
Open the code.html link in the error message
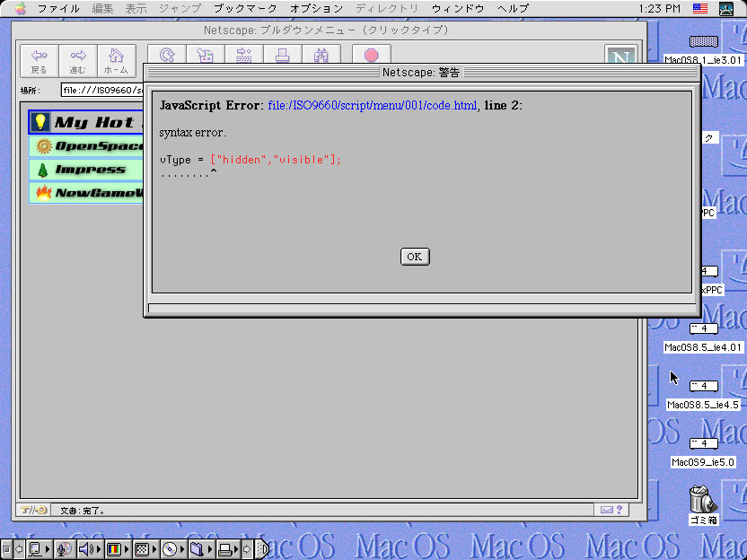point(372,105)
